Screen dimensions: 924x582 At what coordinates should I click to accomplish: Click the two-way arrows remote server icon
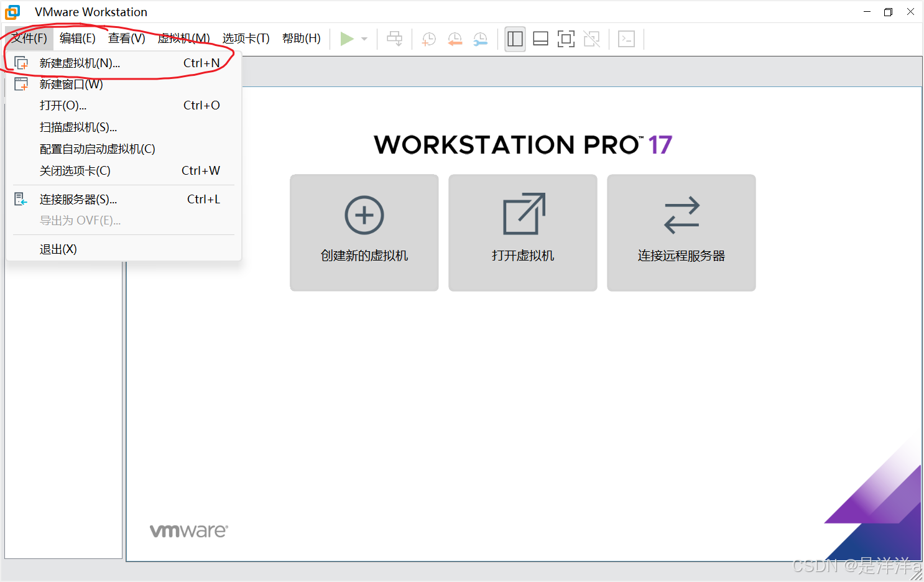[681, 215]
